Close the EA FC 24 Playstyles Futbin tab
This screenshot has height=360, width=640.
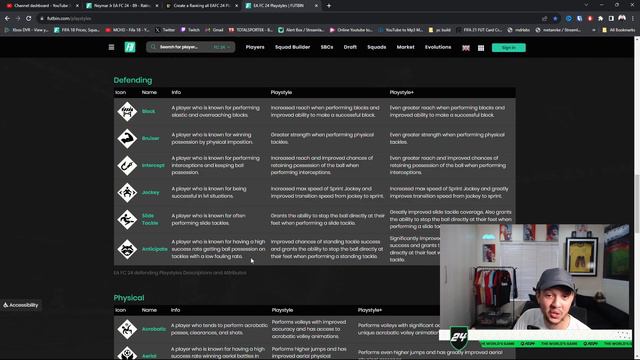pyautogui.click(x=316, y=6)
